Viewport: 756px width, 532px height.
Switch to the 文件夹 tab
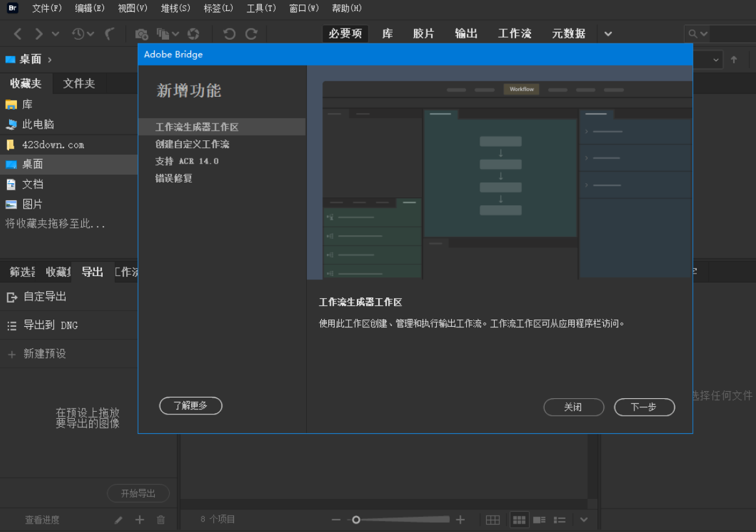[79, 83]
